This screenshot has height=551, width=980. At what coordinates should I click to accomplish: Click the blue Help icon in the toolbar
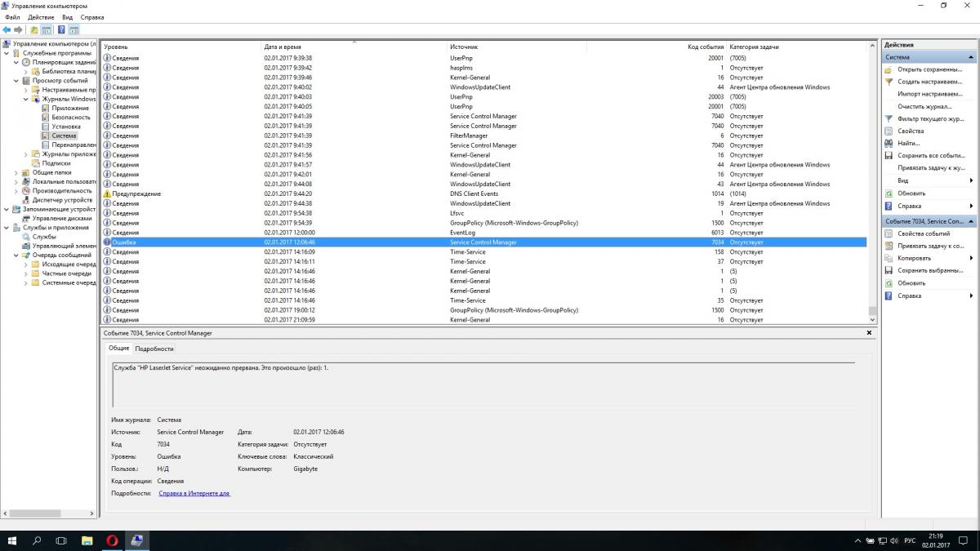click(x=61, y=30)
